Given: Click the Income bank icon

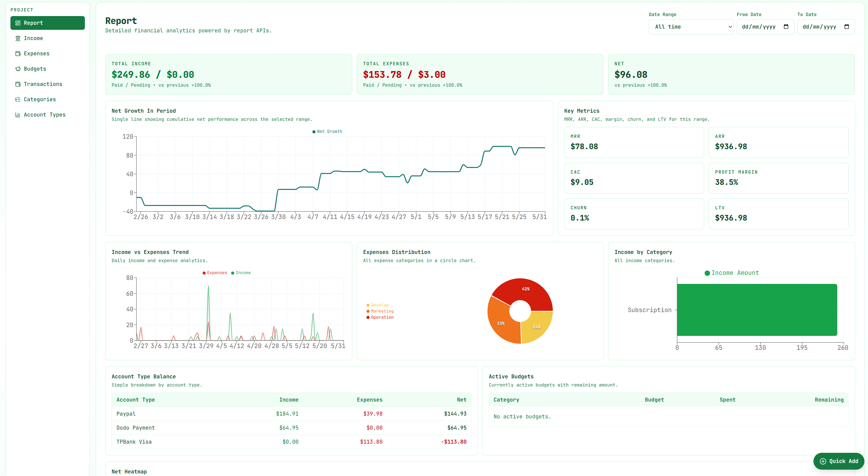Looking at the screenshot, I should click(18, 38).
